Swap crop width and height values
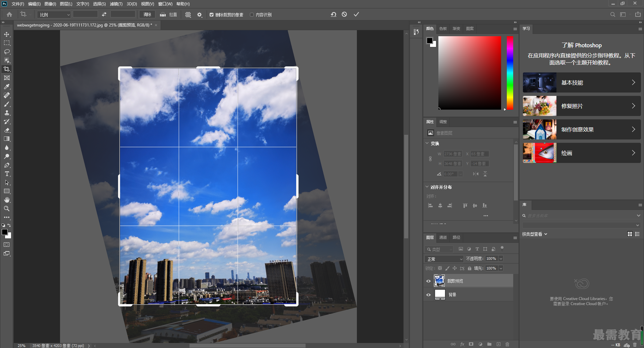Screen dimensions: 644x348 click(104, 14)
